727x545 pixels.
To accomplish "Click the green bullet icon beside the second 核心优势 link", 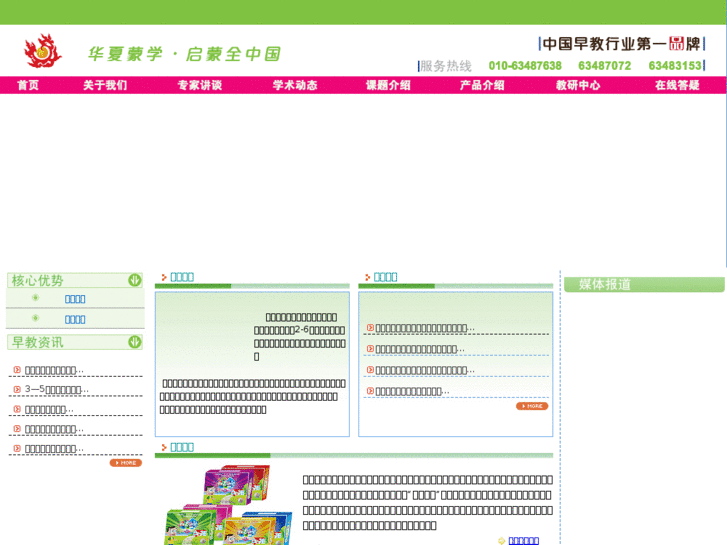I will (x=35, y=318).
